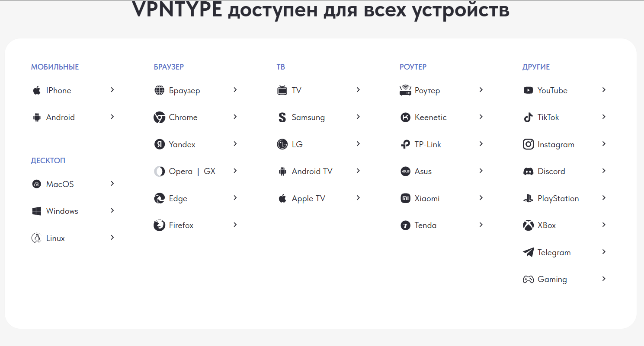Click the Windows logo icon
This screenshot has height=346, width=644.
tap(37, 211)
